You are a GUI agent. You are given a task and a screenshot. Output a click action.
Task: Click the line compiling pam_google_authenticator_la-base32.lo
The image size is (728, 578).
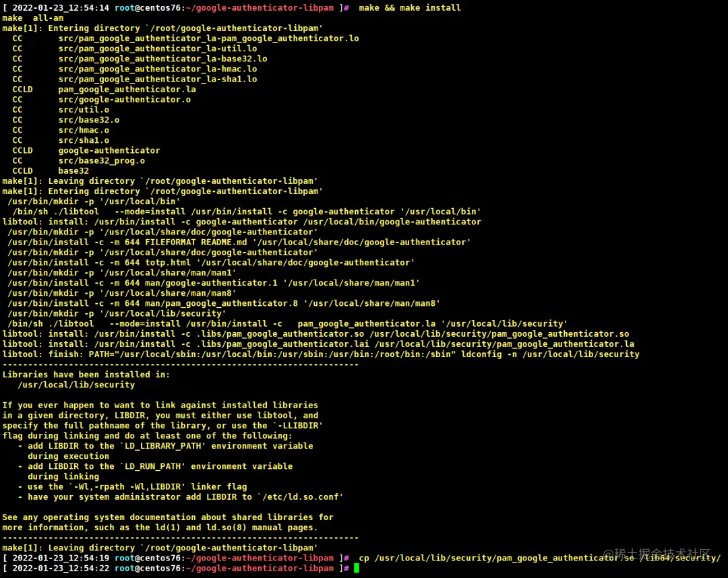(x=140, y=59)
